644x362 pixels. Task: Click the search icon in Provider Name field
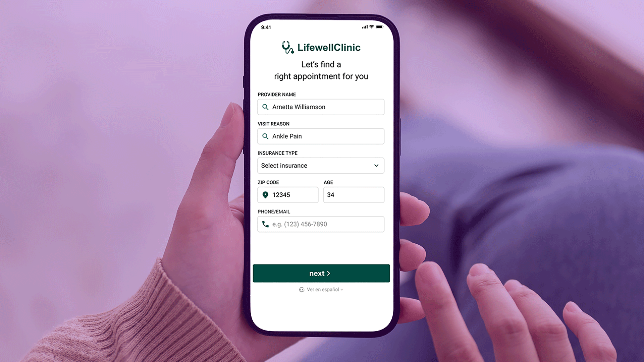[x=265, y=107]
